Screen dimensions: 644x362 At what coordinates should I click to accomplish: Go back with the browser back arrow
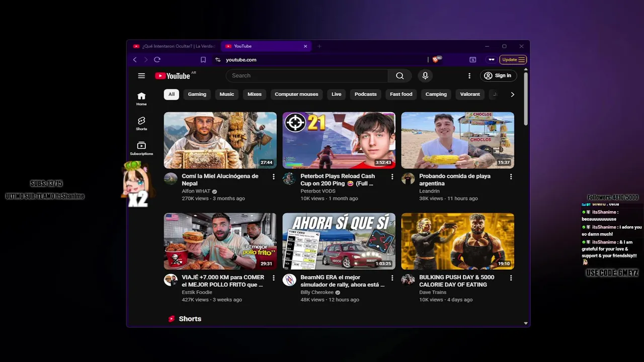click(x=135, y=59)
